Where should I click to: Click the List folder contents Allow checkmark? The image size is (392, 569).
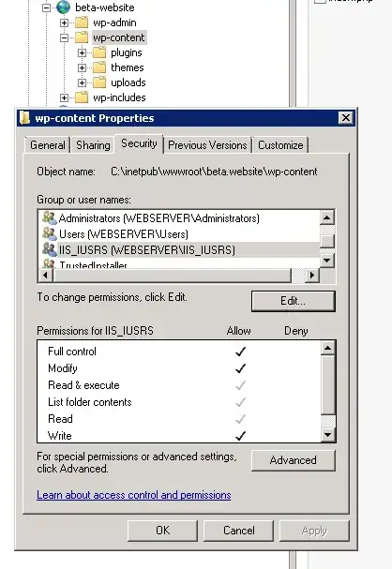tap(240, 402)
